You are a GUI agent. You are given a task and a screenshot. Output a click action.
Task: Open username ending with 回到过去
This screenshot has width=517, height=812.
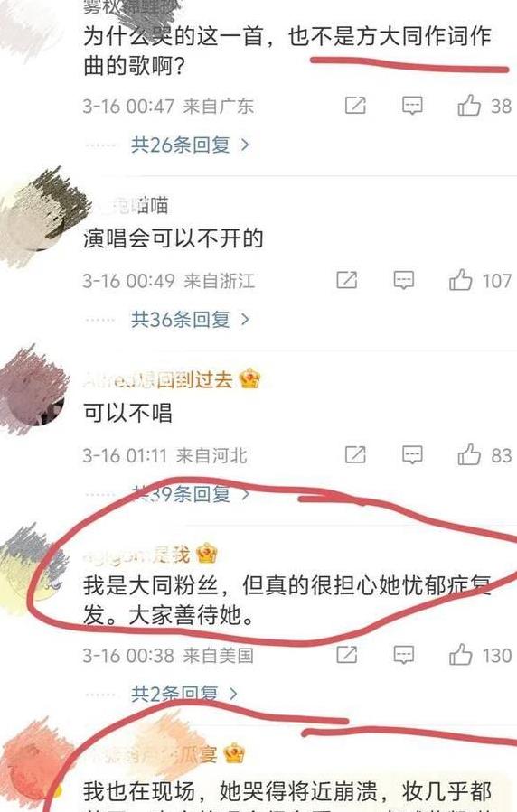coord(172,380)
